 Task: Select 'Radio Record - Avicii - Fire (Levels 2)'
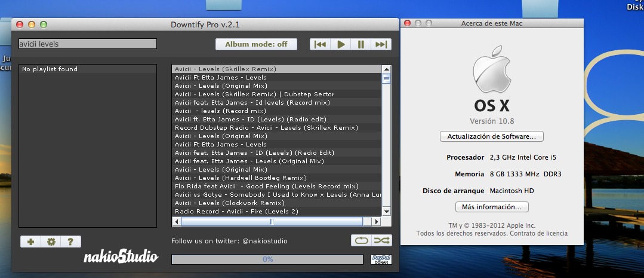coord(277,212)
